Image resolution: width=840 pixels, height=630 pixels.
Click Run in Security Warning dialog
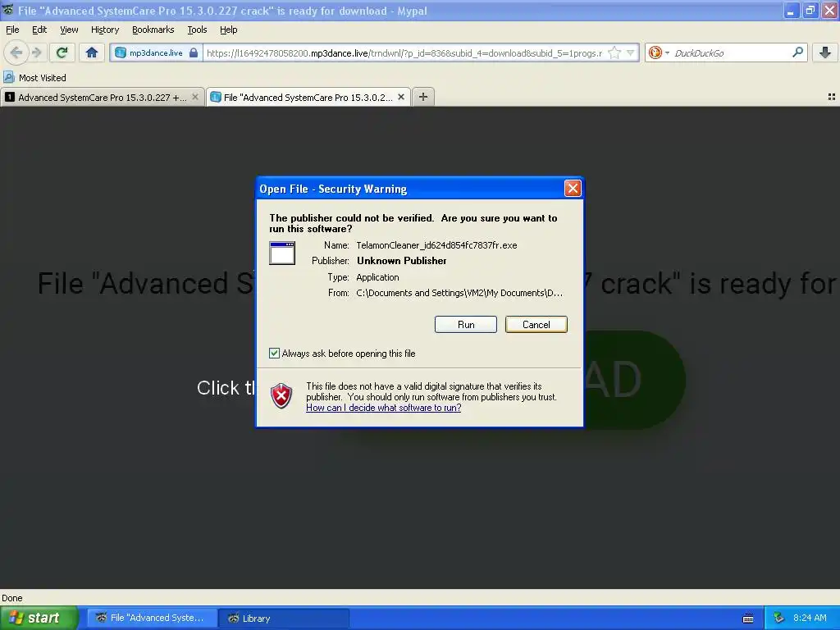click(466, 325)
